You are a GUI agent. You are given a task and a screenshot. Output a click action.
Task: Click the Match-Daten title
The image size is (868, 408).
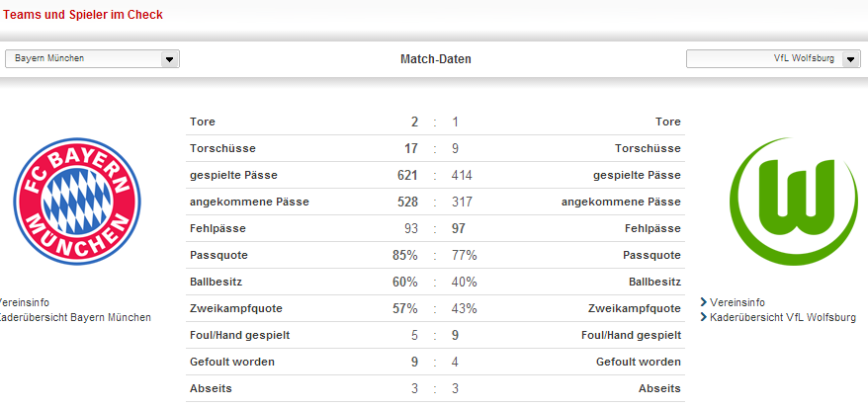point(436,59)
